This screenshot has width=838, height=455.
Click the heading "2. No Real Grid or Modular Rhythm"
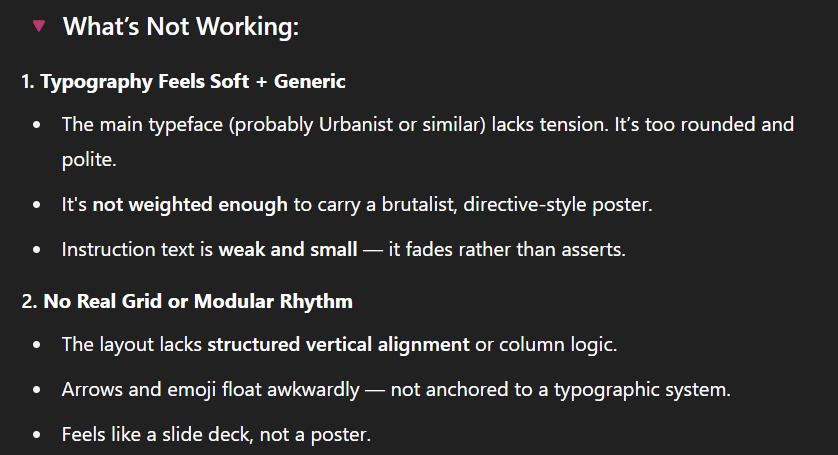coord(187,302)
